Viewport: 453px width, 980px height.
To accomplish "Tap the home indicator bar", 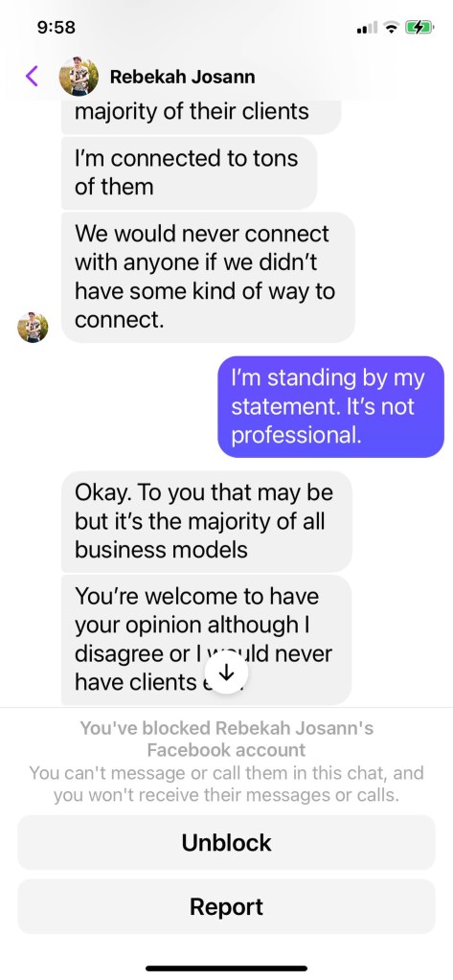I will (226, 969).
